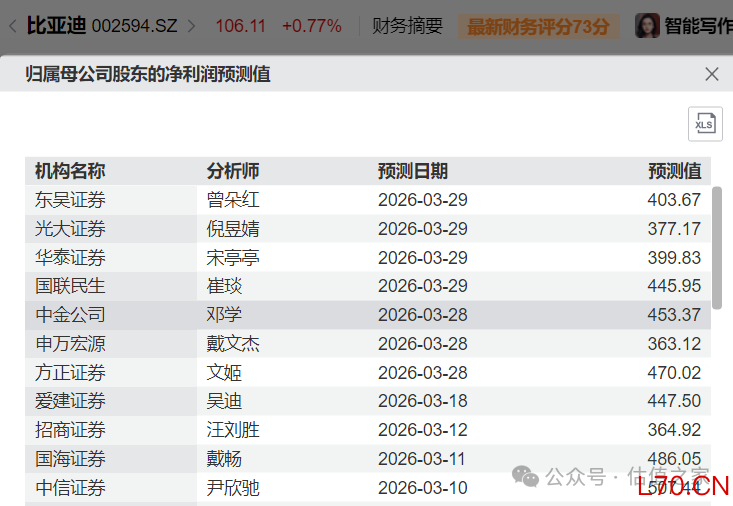The image size is (733, 506).
Task: Open 最新财务评分73分 badge
Action: [538, 26]
